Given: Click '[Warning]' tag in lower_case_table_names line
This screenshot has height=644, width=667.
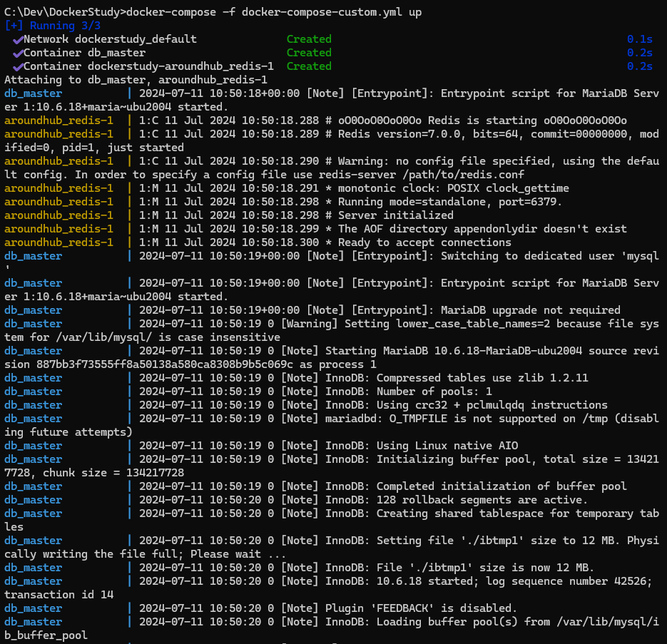Looking at the screenshot, I should (309, 324).
